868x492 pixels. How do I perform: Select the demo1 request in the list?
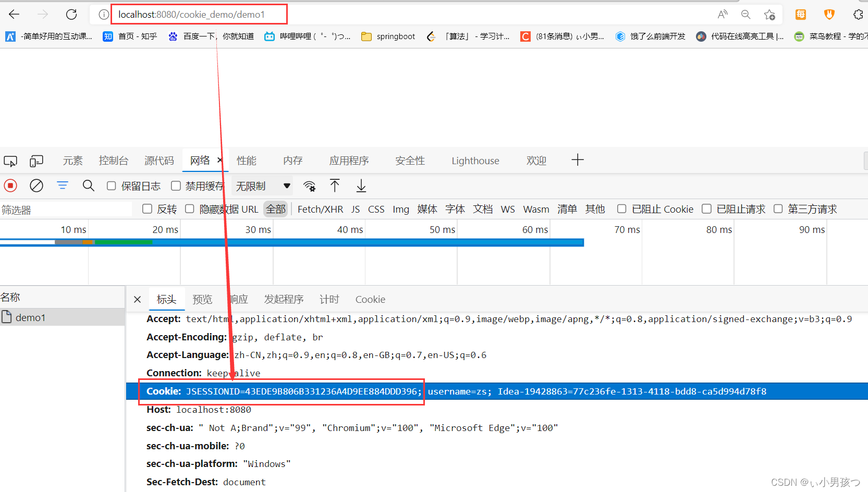[63, 317]
